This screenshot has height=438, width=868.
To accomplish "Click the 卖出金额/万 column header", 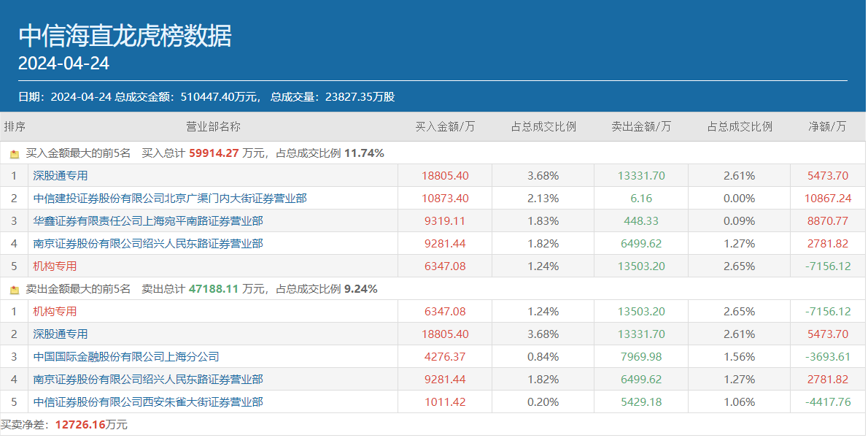I will point(641,127).
